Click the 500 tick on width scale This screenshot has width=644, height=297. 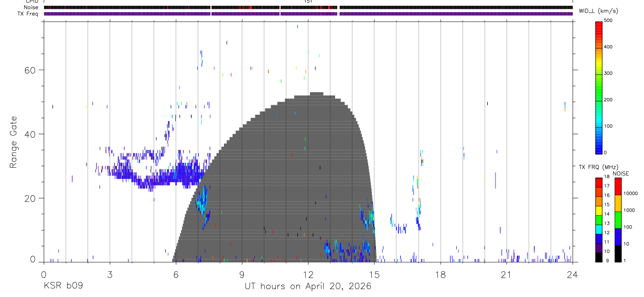click(608, 20)
